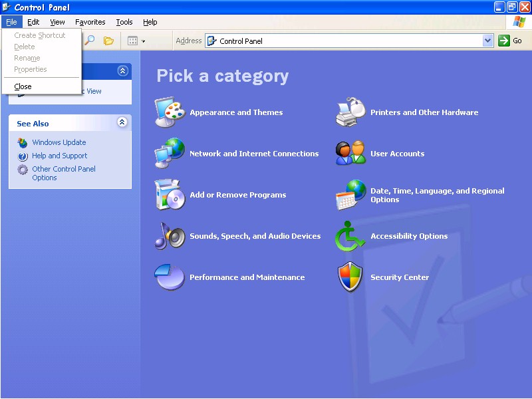This screenshot has width=532, height=399.
Task: Open the Security Center link
Action: click(x=400, y=277)
